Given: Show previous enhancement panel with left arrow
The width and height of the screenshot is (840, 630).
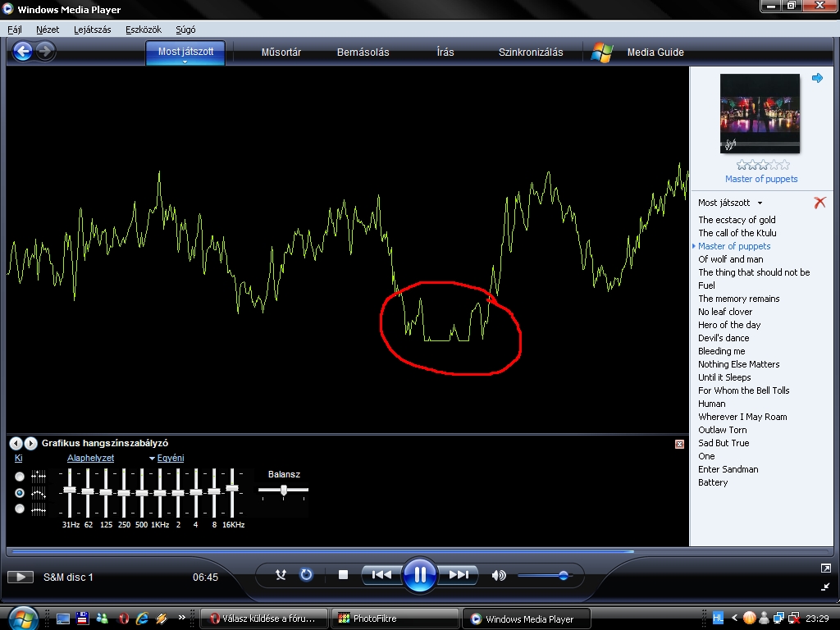Looking at the screenshot, I should [x=16, y=443].
